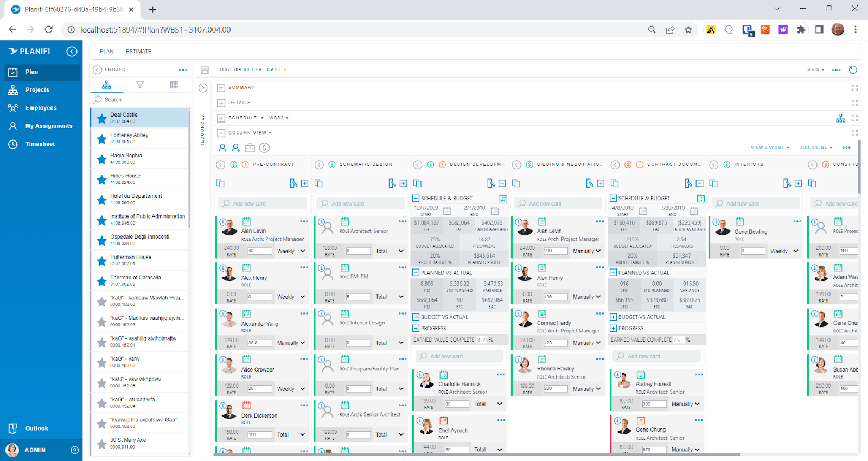Expand the Summary section
Viewport: 868px width, 461px height.
pyautogui.click(x=221, y=87)
